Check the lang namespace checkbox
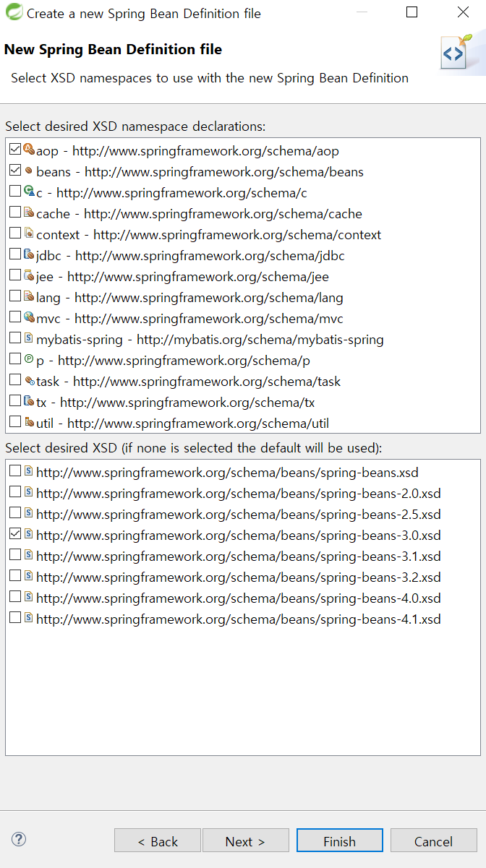The image size is (486, 868). [x=15, y=297]
